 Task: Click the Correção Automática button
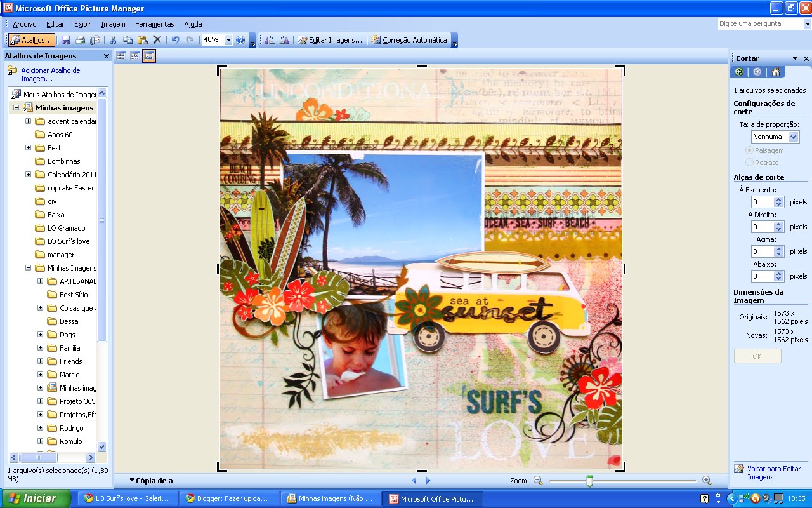(x=409, y=40)
